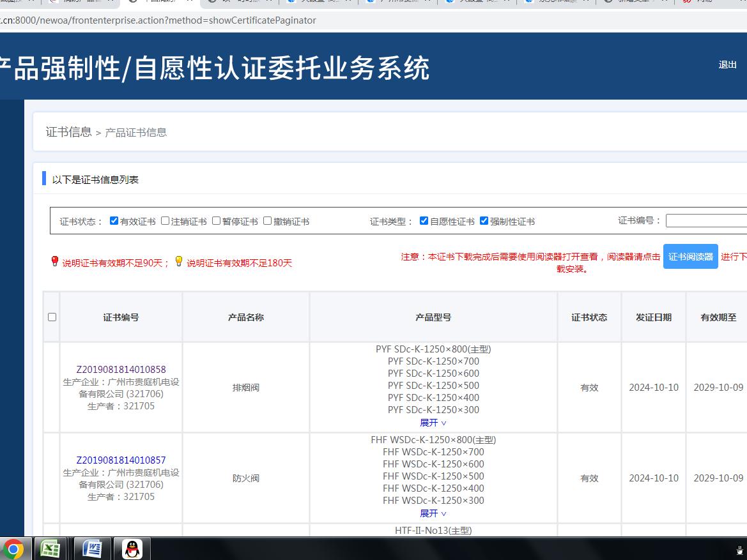Open Word from the taskbar
The width and height of the screenshot is (747, 560).
point(91,548)
